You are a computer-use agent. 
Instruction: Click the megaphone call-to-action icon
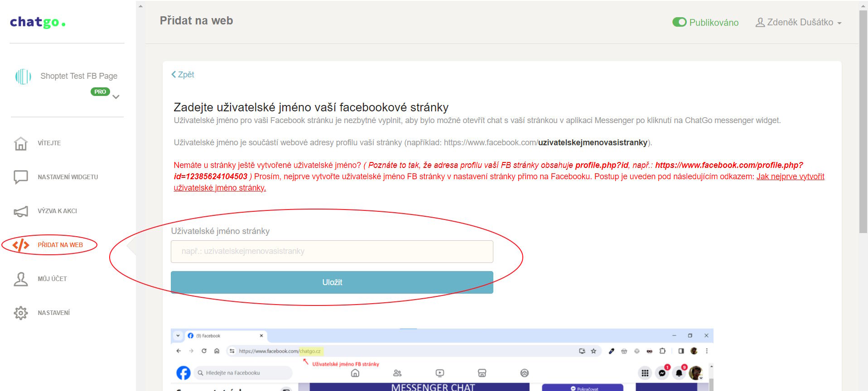21,211
